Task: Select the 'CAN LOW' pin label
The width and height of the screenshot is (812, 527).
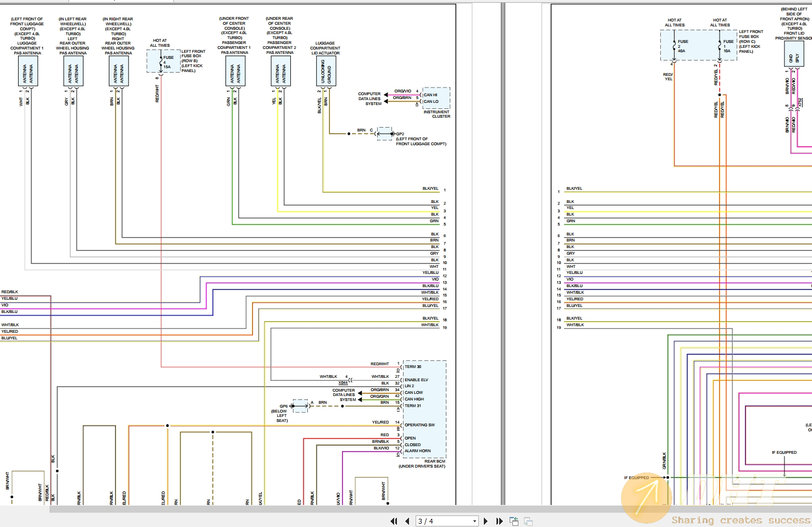Action: 414,392
